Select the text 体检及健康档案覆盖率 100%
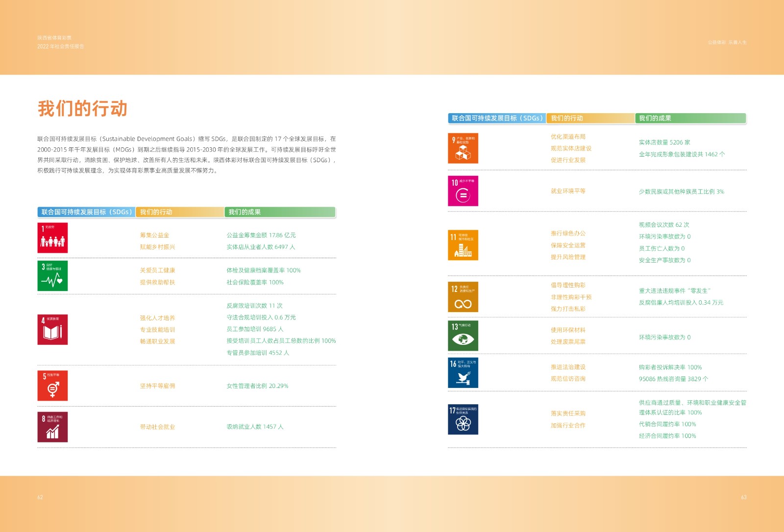This screenshot has width=784, height=532. [264, 270]
